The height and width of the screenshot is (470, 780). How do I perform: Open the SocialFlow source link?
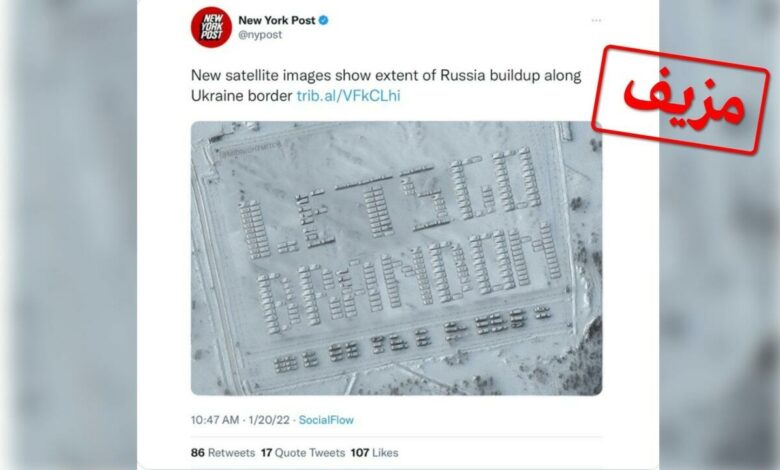coord(326,420)
